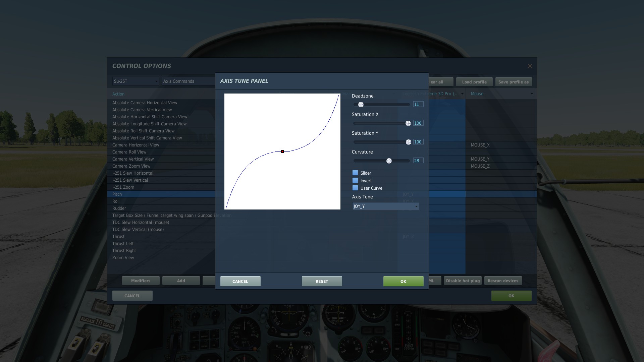
Task: Open the Axis Tune JOY_Y dropdown
Action: click(x=385, y=206)
